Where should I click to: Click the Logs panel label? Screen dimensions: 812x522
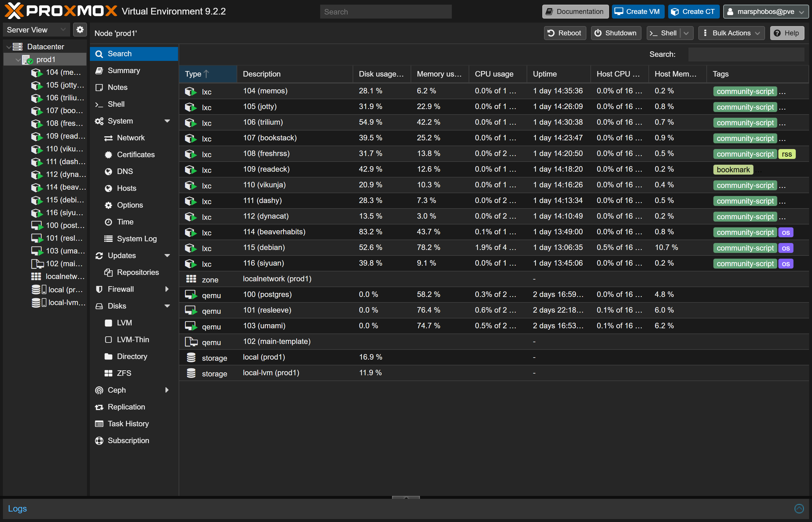[17, 509]
